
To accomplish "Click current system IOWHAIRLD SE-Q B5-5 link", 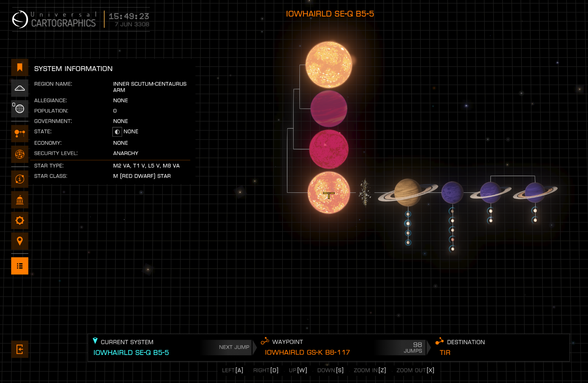I will (x=131, y=352).
